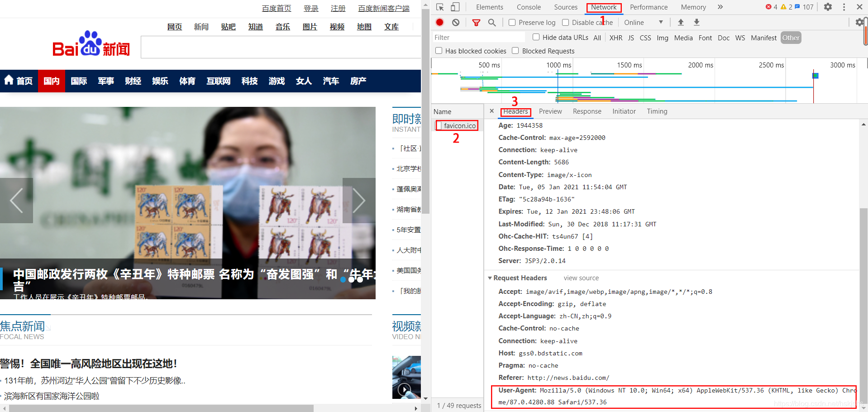Open Network panel settings gear
Image resolution: width=868 pixels, height=412 pixels.
click(x=859, y=22)
